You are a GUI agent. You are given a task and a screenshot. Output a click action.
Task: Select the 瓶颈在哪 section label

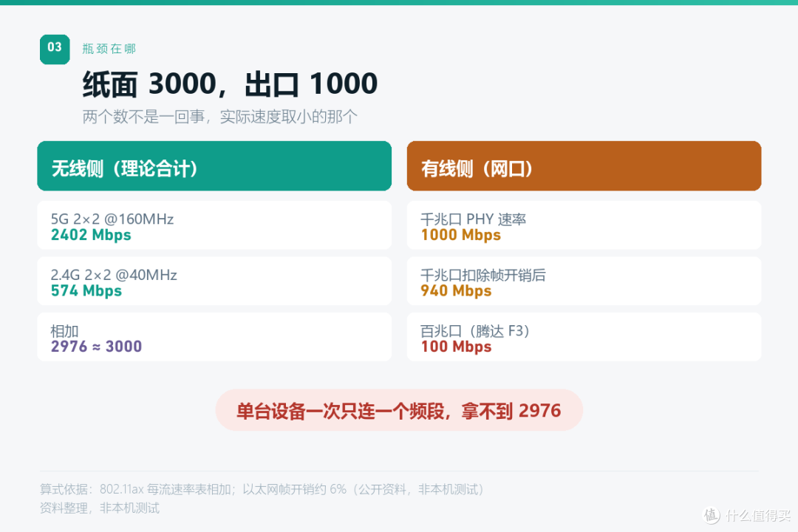tap(109, 48)
